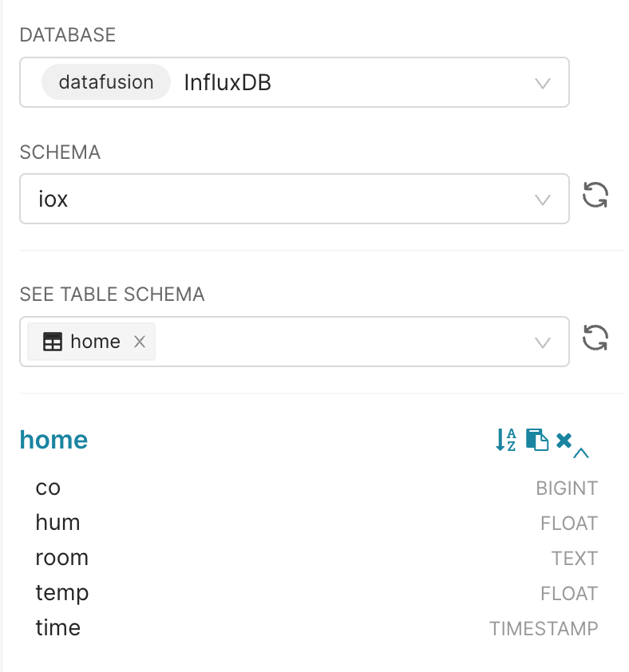This screenshot has width=629, height=672.
Task: Click the empty area of the table search field
Action: tap(335, 342)
